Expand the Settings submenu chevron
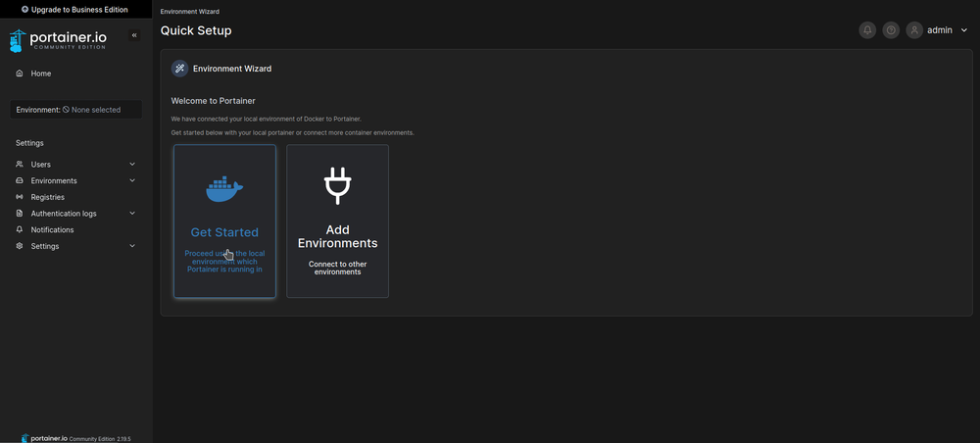Viewport: 980px width, 443px height. (x=132, y=246)
